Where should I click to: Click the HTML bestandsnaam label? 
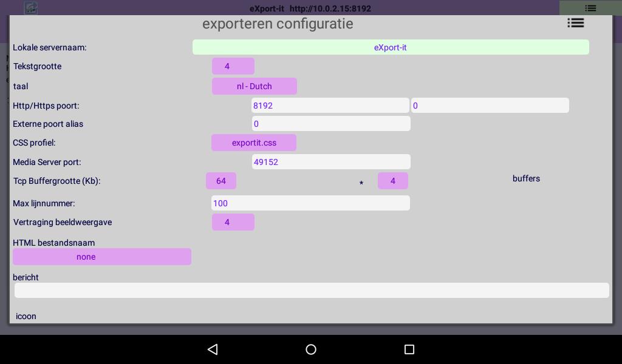tap(53, 243)
